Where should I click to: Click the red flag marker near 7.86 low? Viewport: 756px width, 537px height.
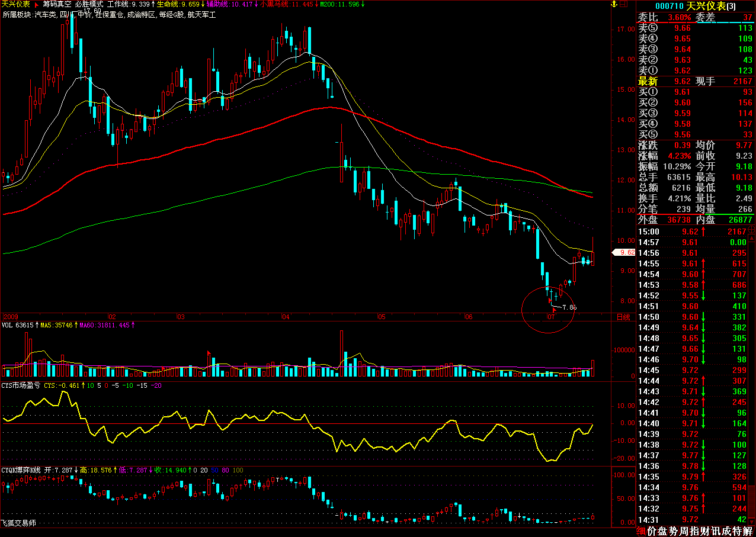(x=554, y=308)
